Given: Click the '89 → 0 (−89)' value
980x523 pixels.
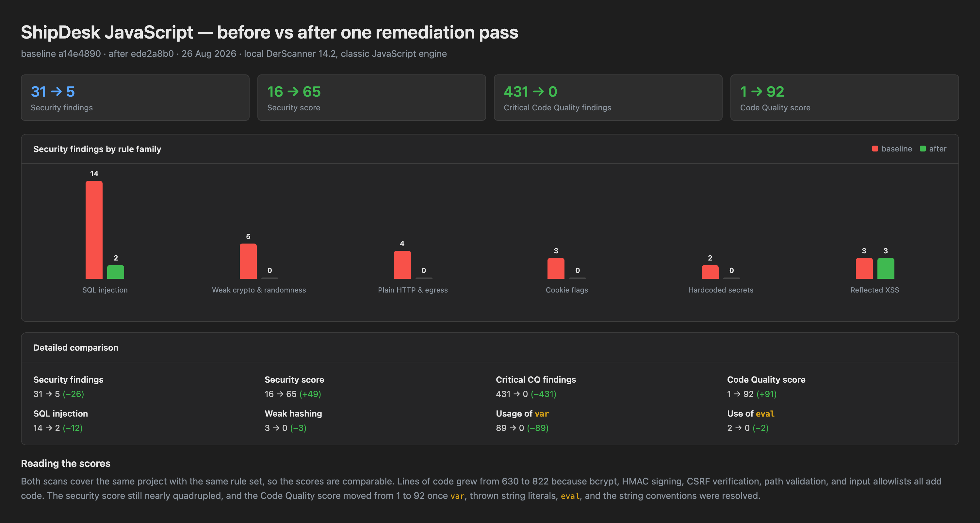Looking at the screenshot, I should tap(522, 428).
